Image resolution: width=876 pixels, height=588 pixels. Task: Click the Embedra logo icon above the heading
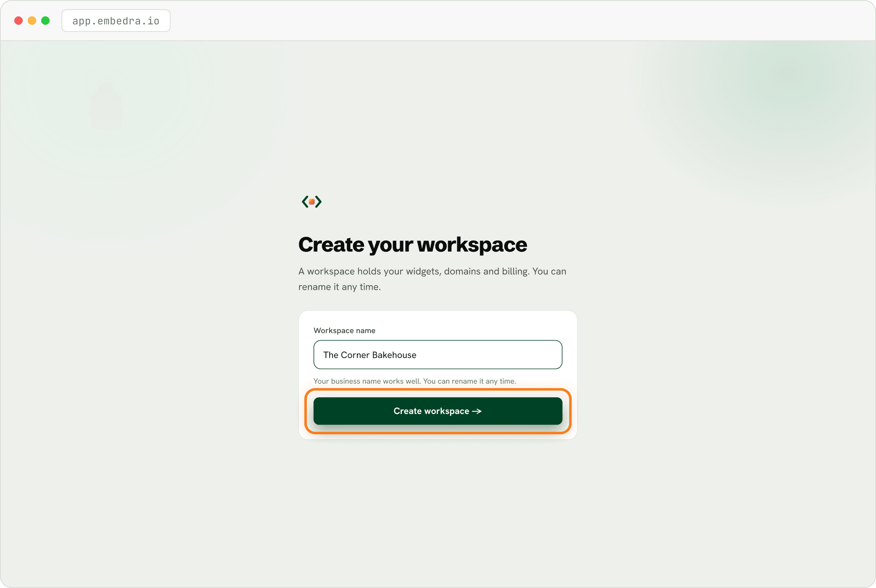(311, 202)
